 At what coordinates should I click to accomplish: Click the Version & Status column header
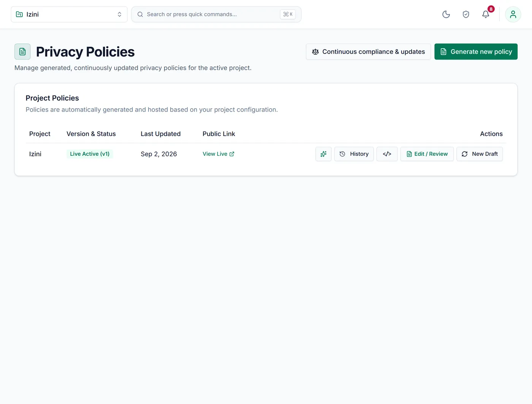point(91,134)
